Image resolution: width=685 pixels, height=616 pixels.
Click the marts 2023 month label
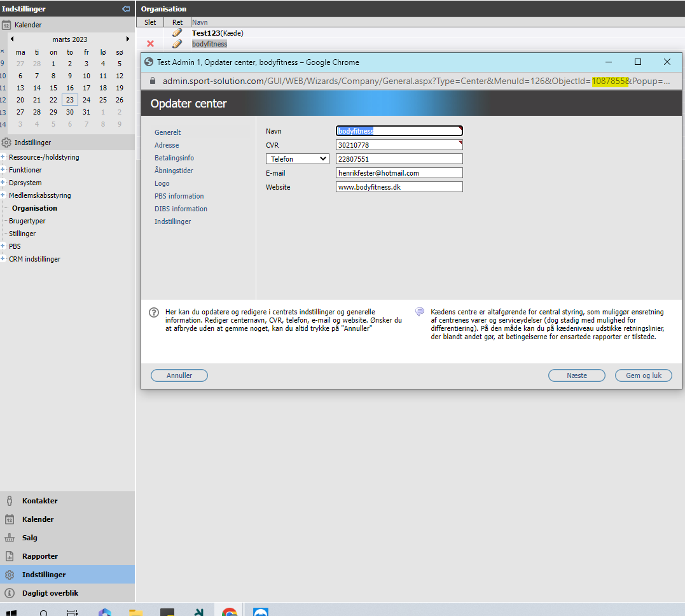pyautogui.click(x=70, y=39)
